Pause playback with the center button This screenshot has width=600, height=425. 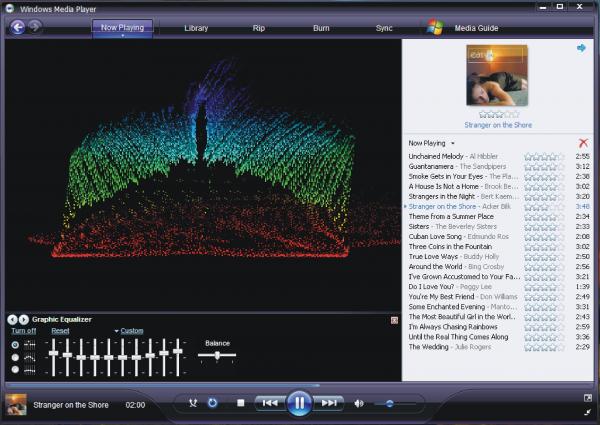click(299, 403)
